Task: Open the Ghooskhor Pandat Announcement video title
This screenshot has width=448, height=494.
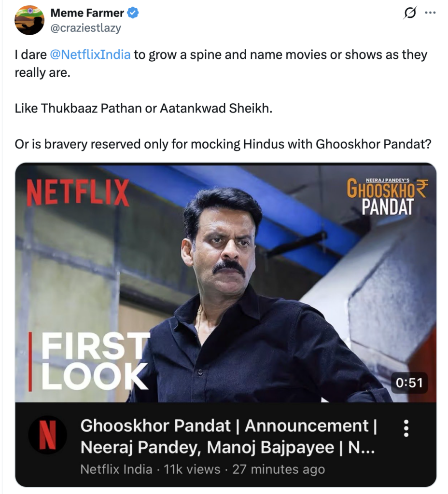Action: tap(229, 436)
